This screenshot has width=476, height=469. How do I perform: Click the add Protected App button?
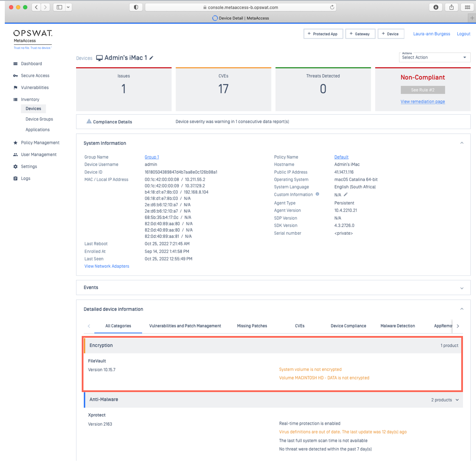coord(323,34)
